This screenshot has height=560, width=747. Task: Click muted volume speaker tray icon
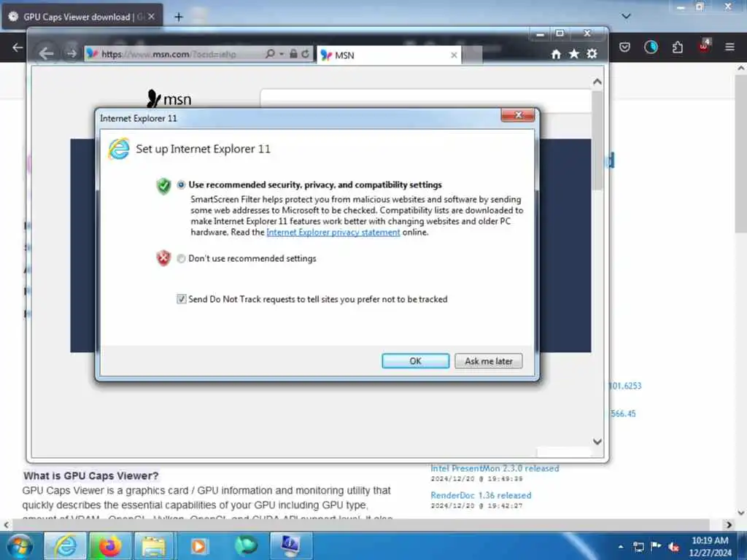point(673,547)
